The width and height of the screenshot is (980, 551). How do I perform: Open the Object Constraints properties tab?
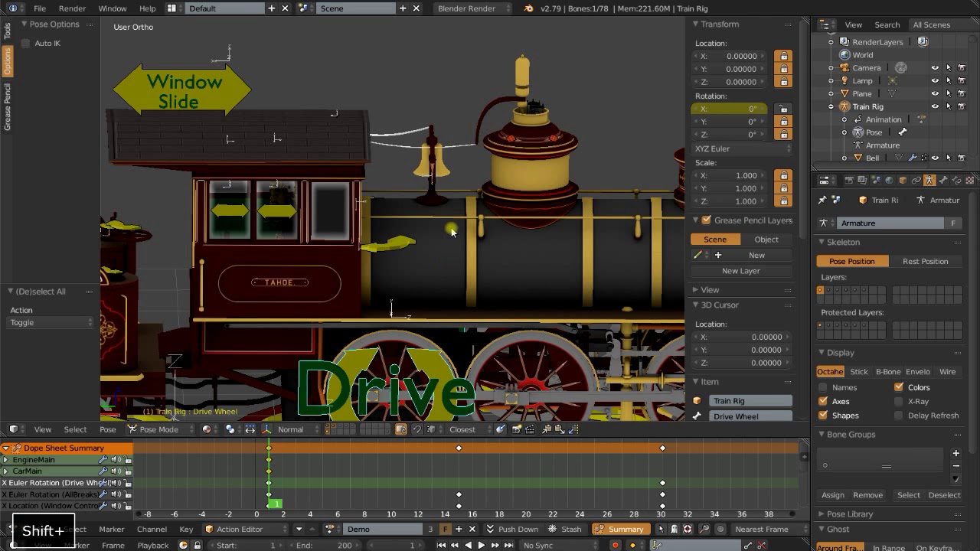(x=916, y=180)
